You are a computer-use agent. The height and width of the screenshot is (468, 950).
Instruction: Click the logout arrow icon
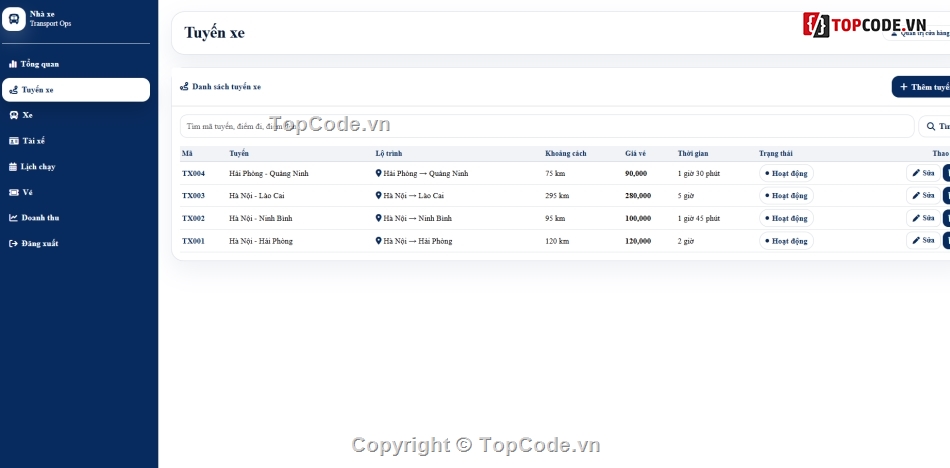(13, 243)
